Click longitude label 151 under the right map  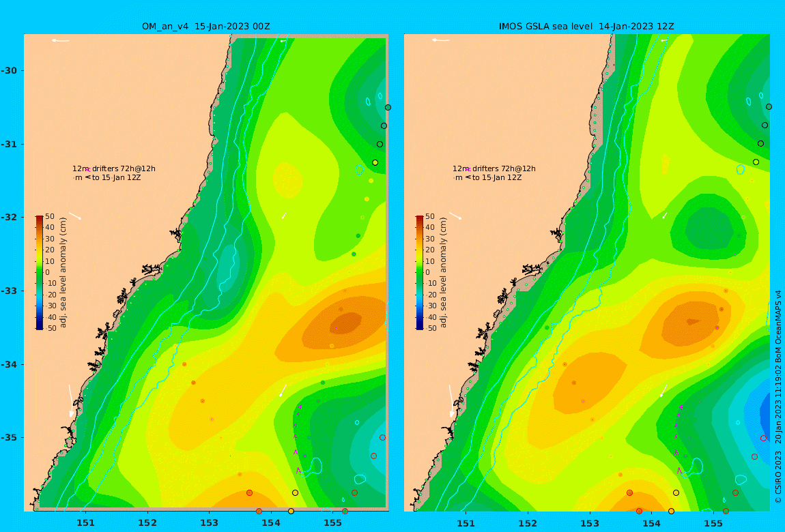[x=466, y=523]
